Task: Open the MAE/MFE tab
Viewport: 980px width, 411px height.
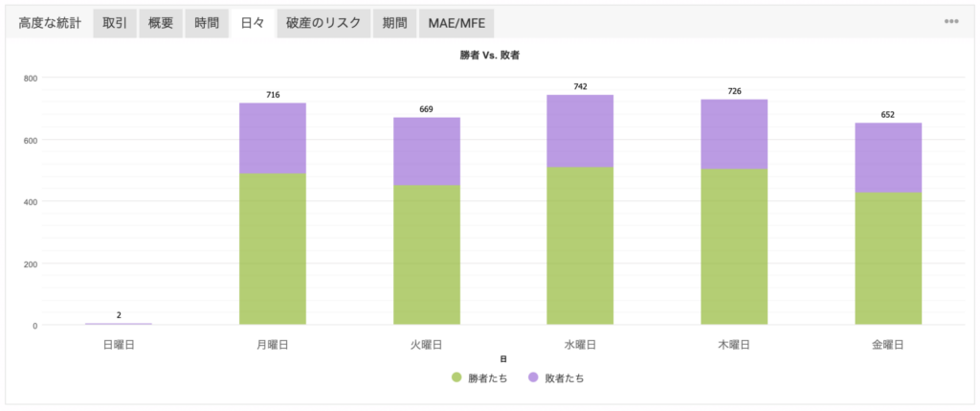Action: coord(457,23)
